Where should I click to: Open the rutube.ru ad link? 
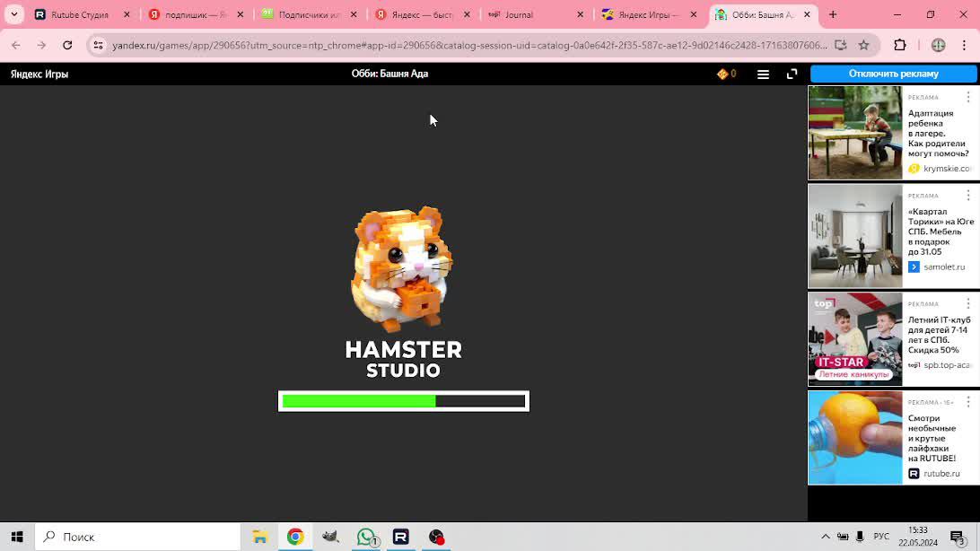934,474
